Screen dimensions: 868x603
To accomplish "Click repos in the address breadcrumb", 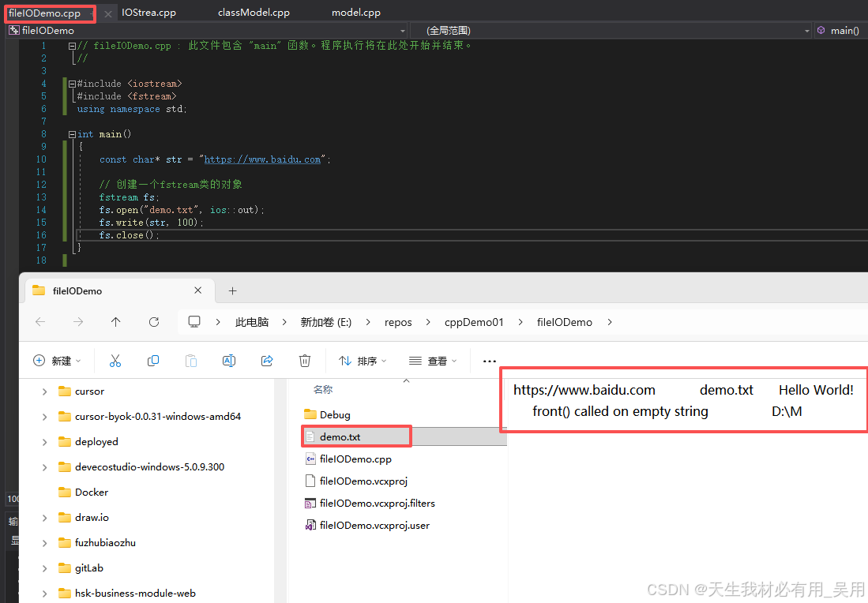I will [398, 322].
